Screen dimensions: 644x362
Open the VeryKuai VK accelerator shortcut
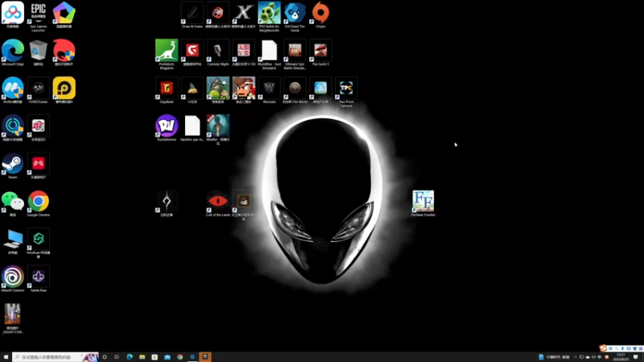coord(38,243)
